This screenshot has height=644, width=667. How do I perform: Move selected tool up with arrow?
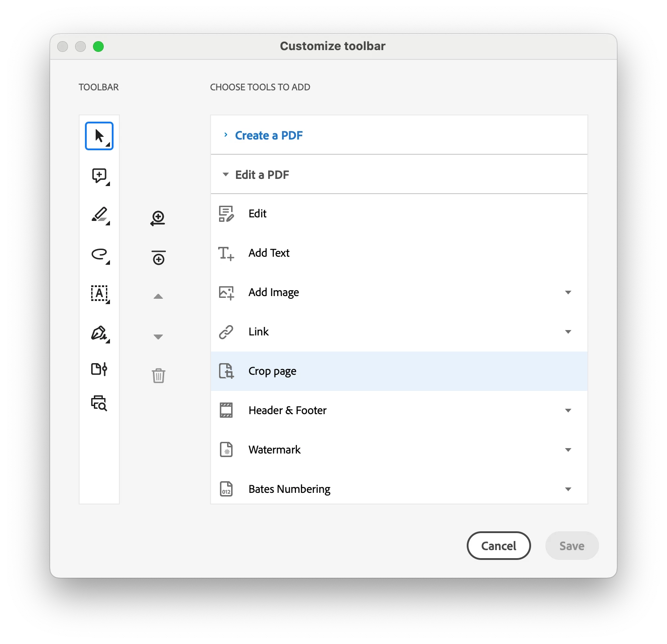[158, 297]
